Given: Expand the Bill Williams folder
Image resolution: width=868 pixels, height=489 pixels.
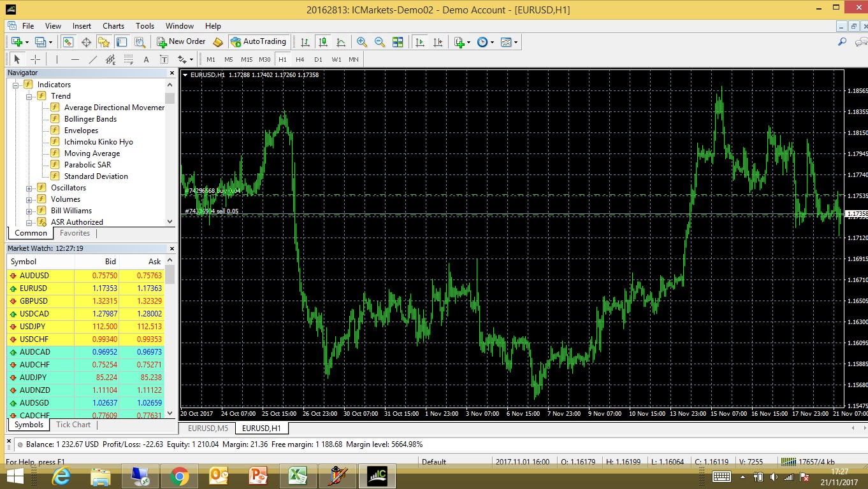Looking at the screenshot, I should pyautogui.click(x=29, y=211).
